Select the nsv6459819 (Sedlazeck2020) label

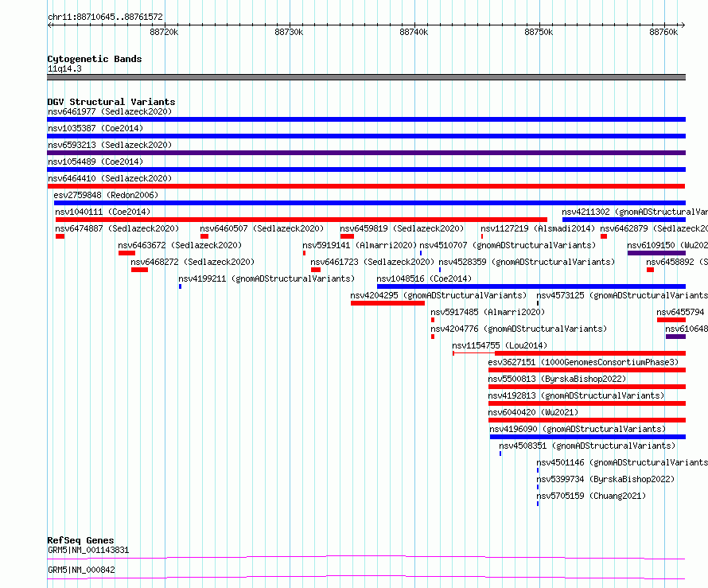[402, 228]
